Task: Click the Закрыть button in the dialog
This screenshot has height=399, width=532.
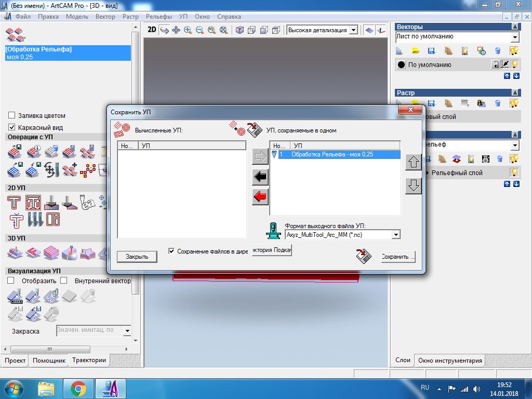Action: [137, 257]
